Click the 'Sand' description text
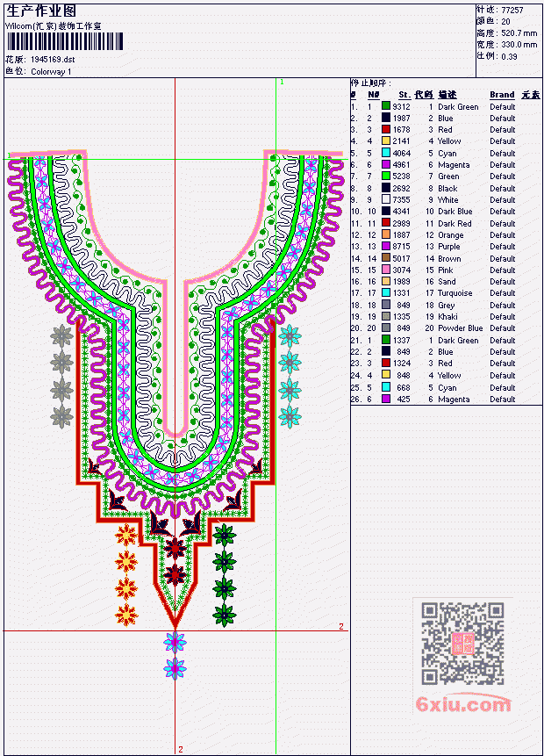Viewport: 544px width, 756px height. (x=447, y=282)
